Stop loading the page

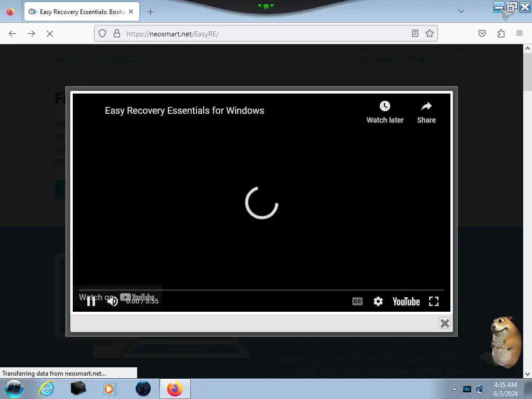50,34
